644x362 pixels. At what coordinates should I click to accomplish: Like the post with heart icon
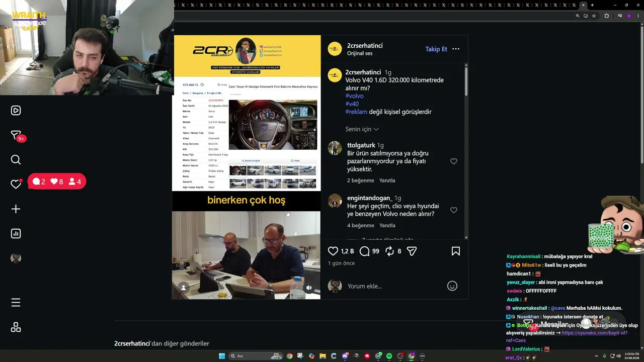(x=333, y=251)
